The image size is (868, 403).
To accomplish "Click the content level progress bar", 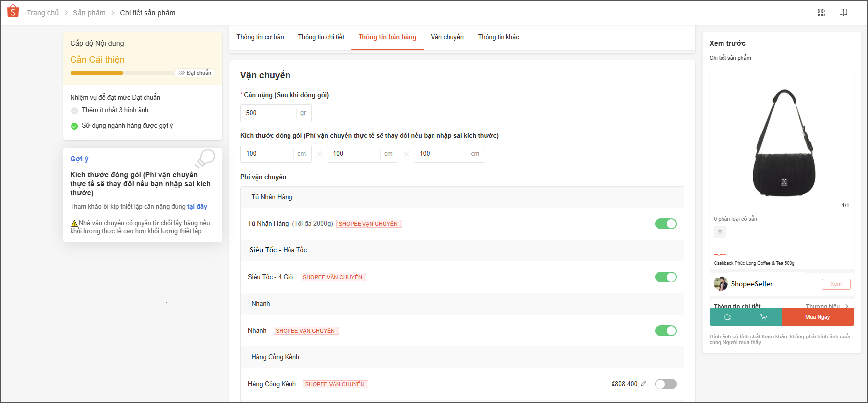I will click(x=122, y=73).
